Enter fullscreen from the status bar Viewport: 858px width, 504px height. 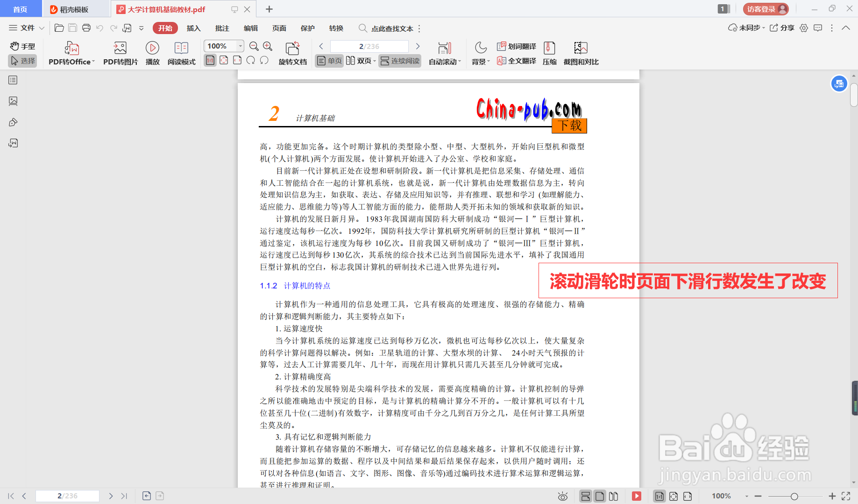coord(846,496)
